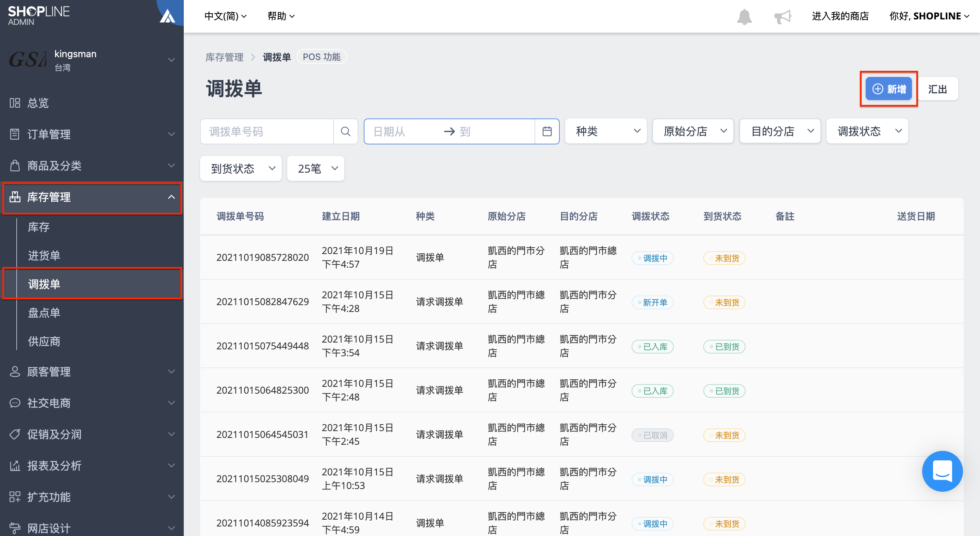
Task: Expand the 订单管理 sidebar menu
Action: [x=92, y=134]
